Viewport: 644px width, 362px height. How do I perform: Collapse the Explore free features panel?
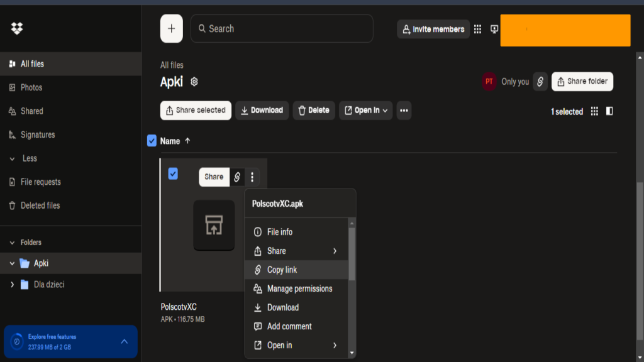pos(124,341)
